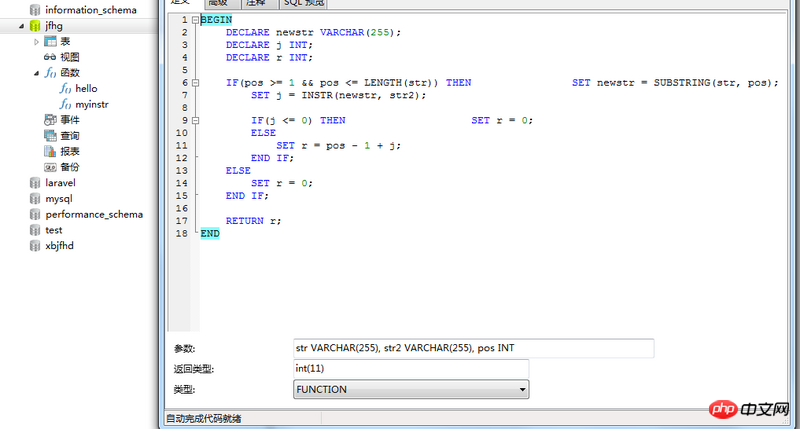This screenshot has height=429, width=800.
Task: Expand the 表 tables node arrow
Action: (37, 41)
